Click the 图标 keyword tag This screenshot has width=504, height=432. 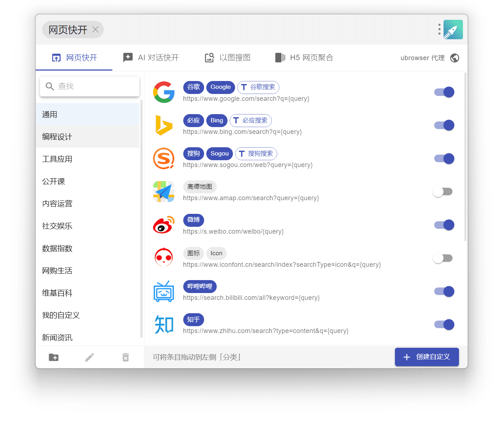(194, 253)
